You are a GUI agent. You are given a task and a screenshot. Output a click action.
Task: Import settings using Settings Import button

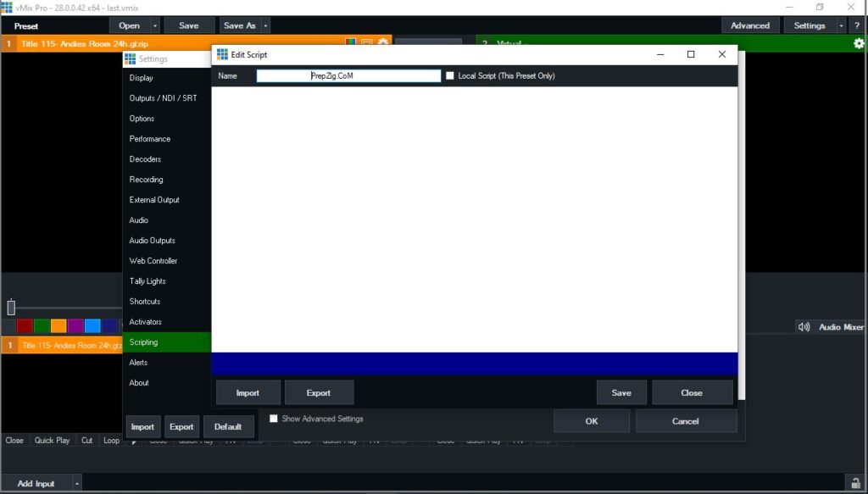click(142, 426)
